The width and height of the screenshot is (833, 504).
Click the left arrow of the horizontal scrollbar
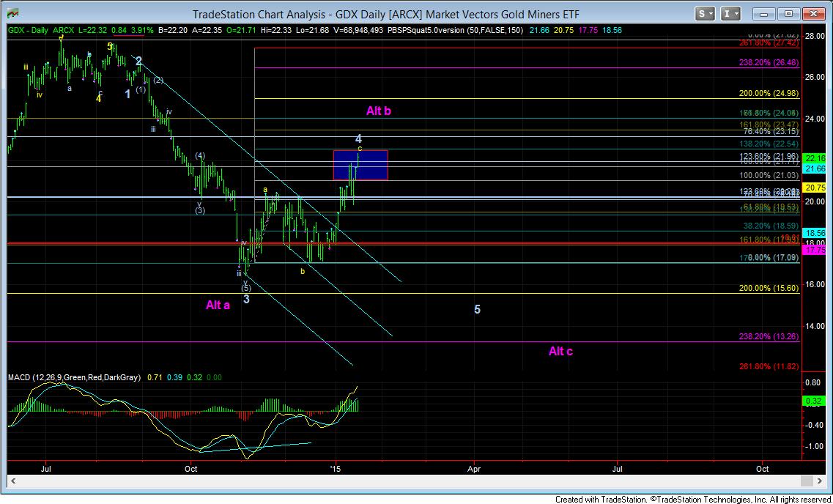point(14,481)
